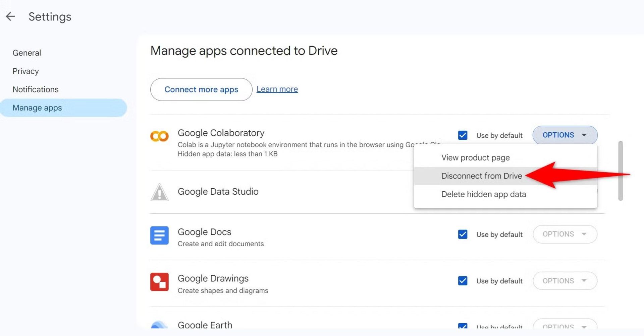Expand the OPTIONS dropdown for Google Drawings

565,281
